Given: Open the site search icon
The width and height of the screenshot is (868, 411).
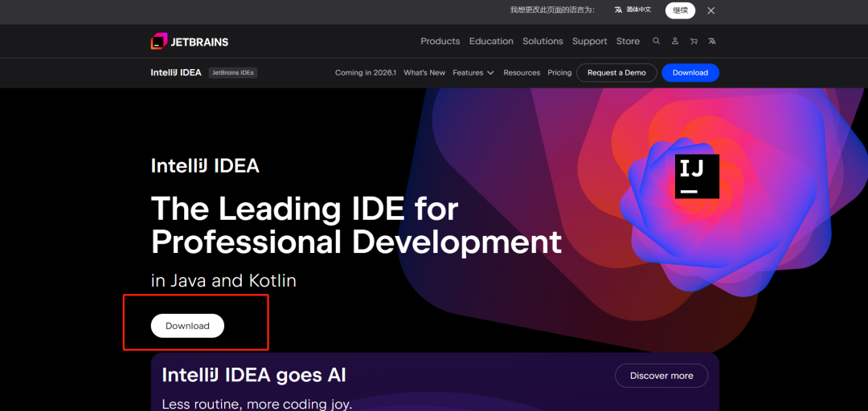Looking at the screenshot, I should click(x=656, y=41).
